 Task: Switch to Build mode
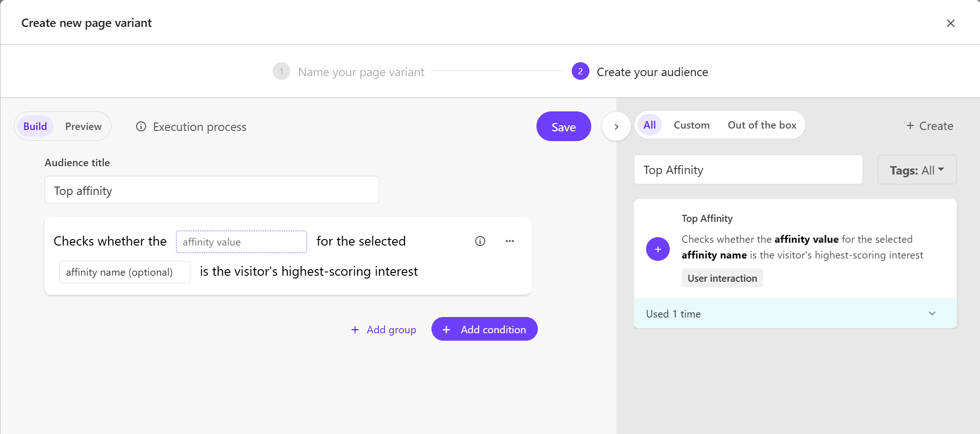tap(35, 126)
